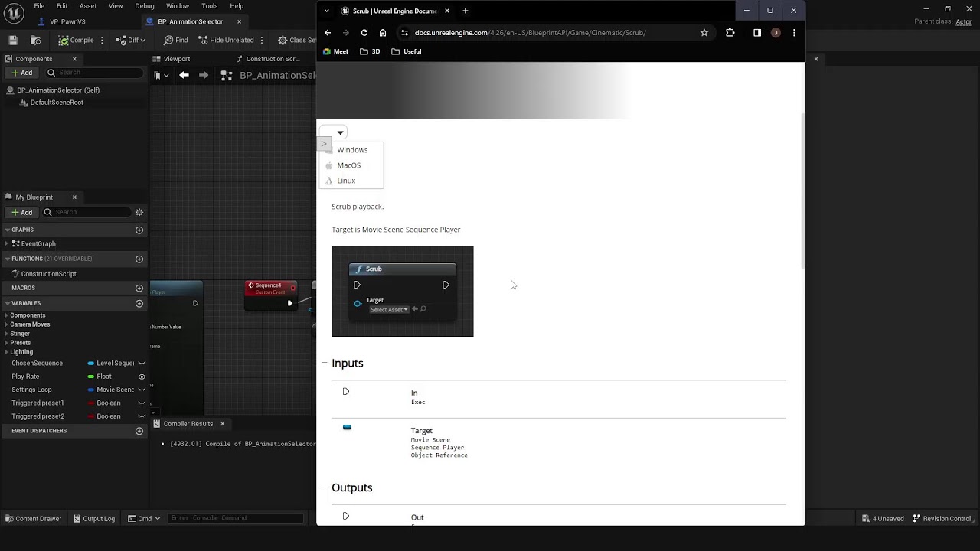Toggle the Play Rate variable visibility eye
The image size is (980, 551).
[142, 377]
